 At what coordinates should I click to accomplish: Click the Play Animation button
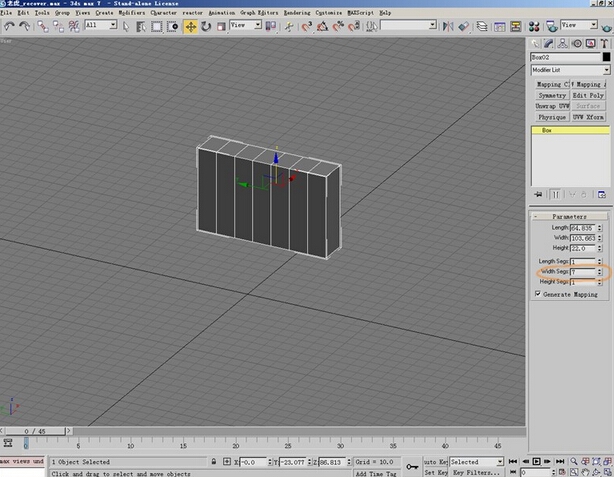tap(536, 462)
